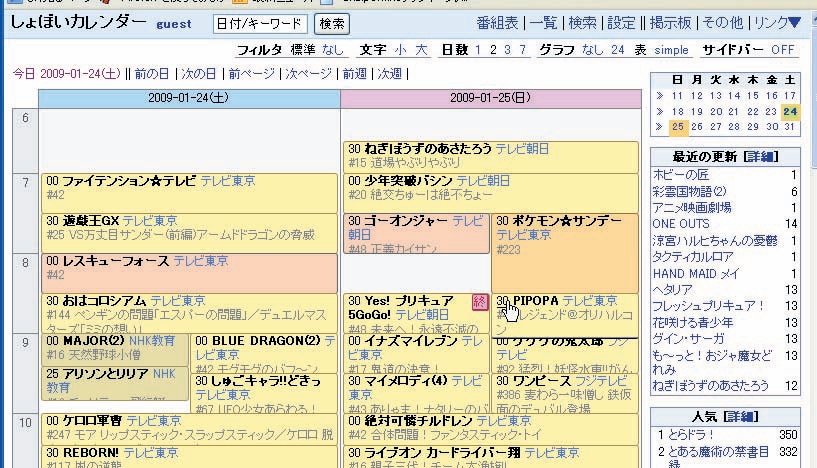817x468 pixels.
Task: Focus the 日付/キーワード search field
Action: (x=259, y=24)
